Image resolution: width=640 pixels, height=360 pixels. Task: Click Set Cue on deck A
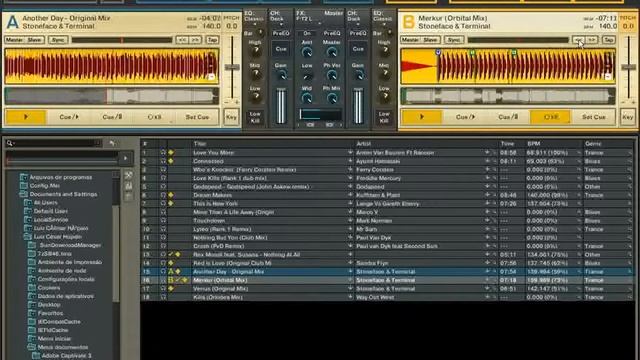pos(198,117)
